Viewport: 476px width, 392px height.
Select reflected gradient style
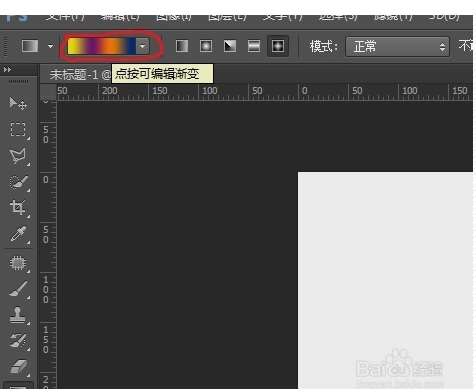click(254, 46)
